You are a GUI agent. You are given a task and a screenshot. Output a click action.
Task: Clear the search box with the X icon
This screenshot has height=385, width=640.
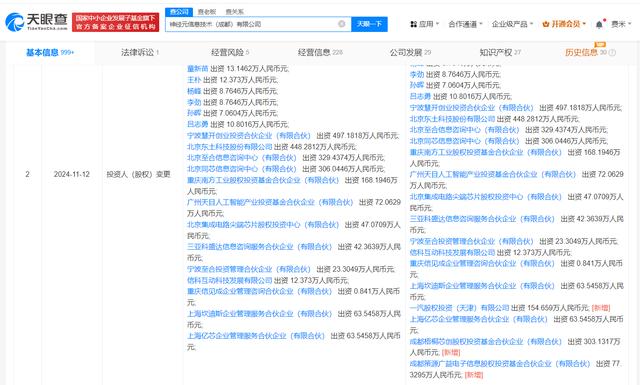[x=342, y=24]
